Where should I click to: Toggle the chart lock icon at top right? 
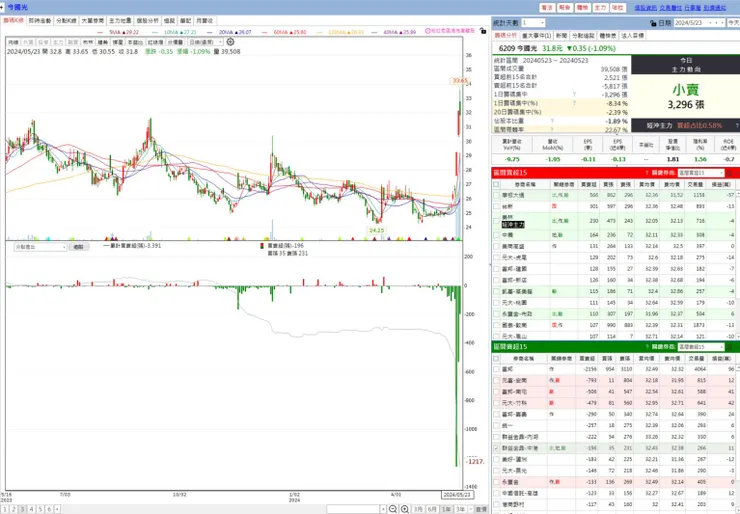[482, 31]
